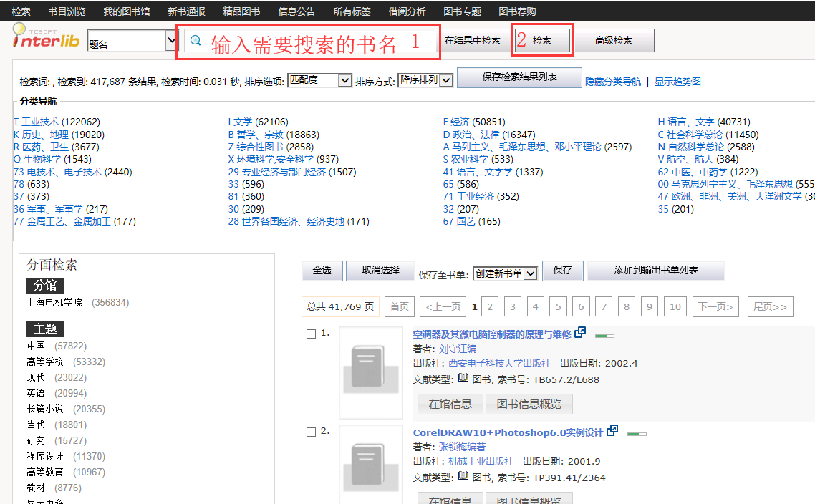The image size is (815, 504).
Task: Open first book title in new window icon
Action: tap(580, 332)
